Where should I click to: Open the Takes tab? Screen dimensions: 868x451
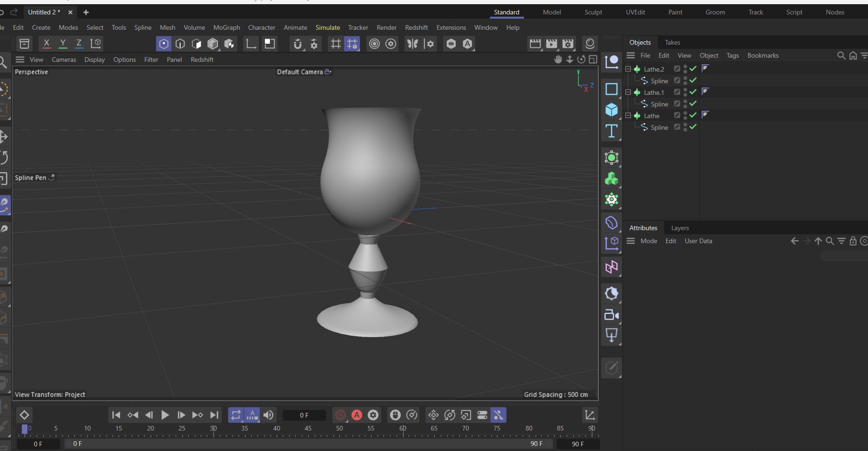pyautogui.click(x=672, y=42)
